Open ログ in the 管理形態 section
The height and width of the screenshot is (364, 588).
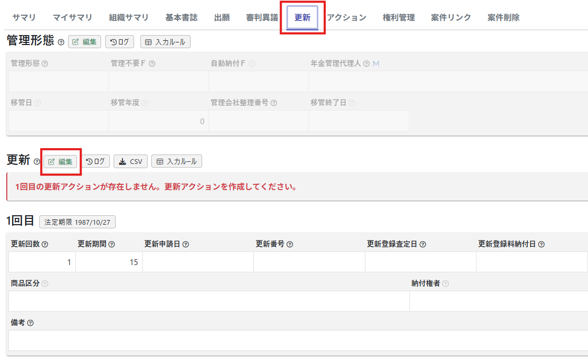119,42
